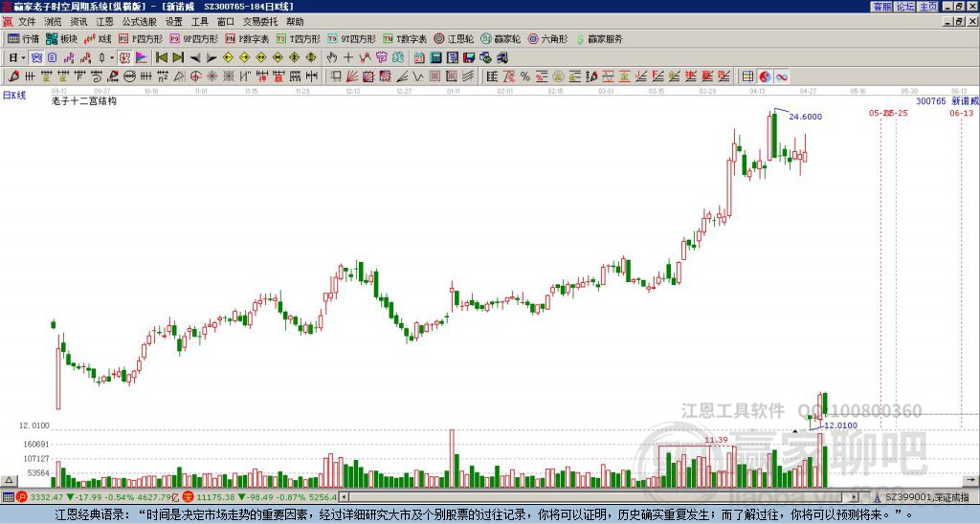Click yellow diamond right-arrow icon
980x524 pixels.
244,58
